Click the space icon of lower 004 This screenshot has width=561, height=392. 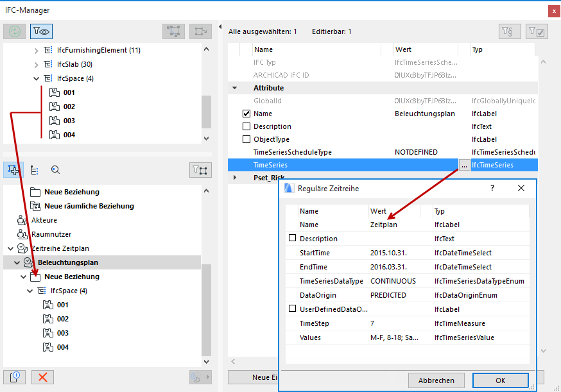(48, 347)
